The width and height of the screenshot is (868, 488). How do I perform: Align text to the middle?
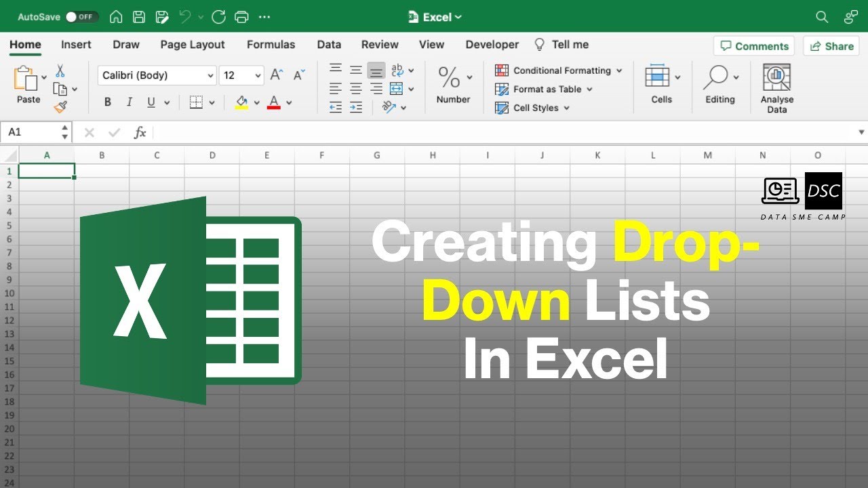355,70
